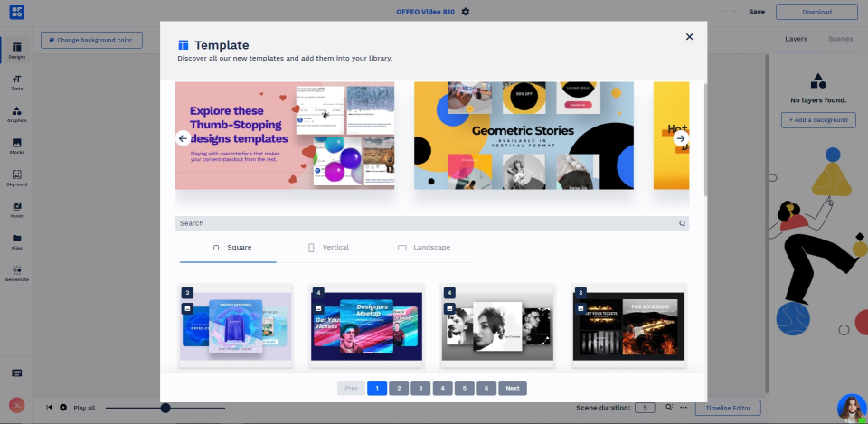Open the DL user avatar menu
868x424 pixels.
16,405
